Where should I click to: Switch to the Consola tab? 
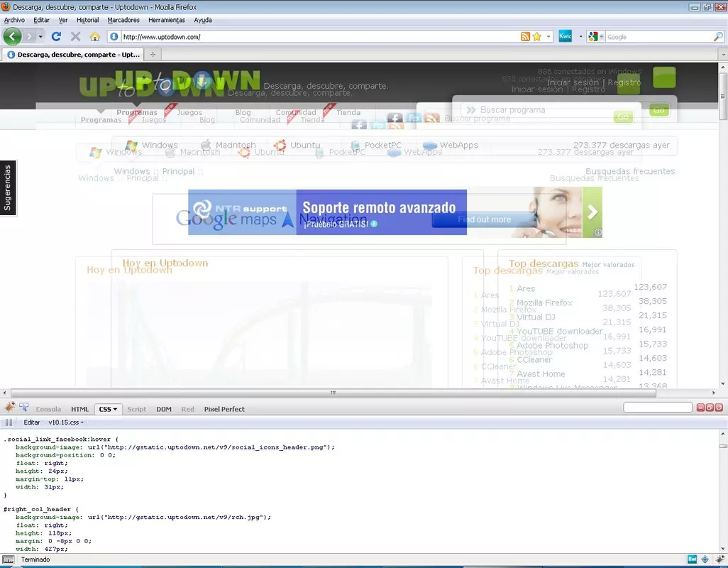(x=48, y=409)
